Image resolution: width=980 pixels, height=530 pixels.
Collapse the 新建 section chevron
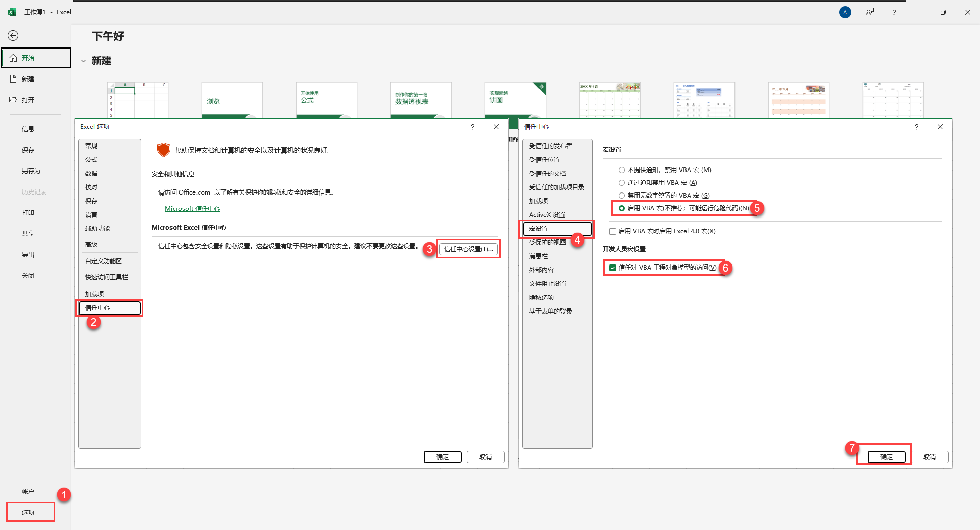[83, 61]
